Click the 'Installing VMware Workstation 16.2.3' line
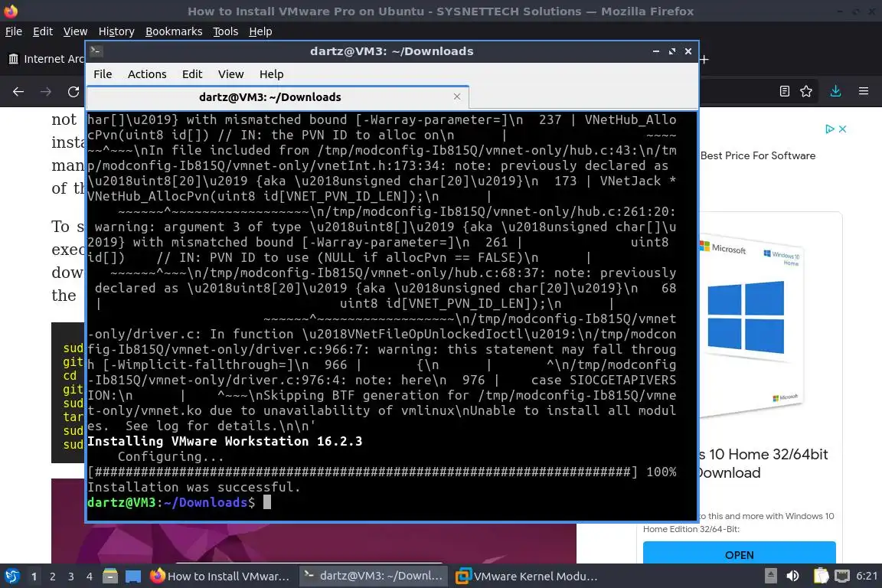Screen dimensions: 882x588 point(225,442)
